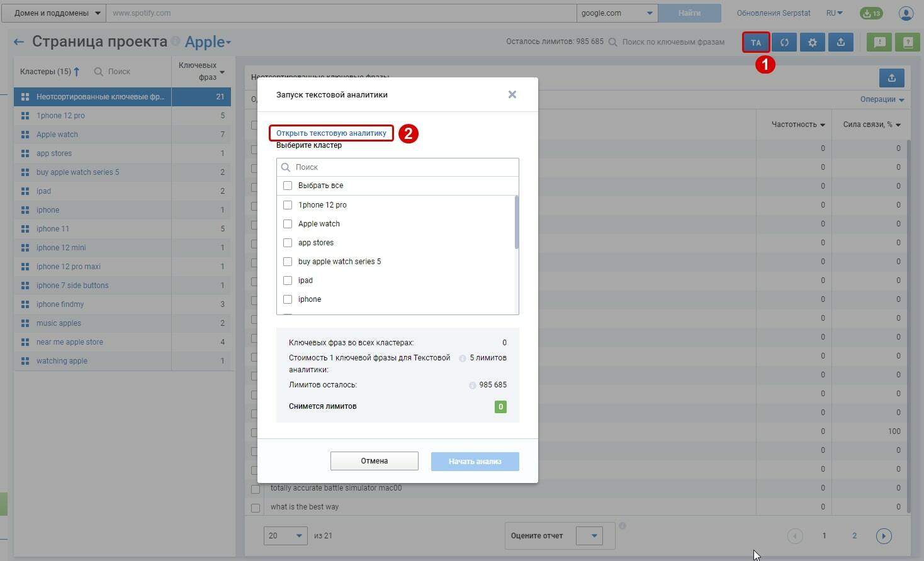The height and width of the screenshot is (561, 924).
Task: Open the 'Открыть текстовую аналитику' link
Action: pos(331,133)
